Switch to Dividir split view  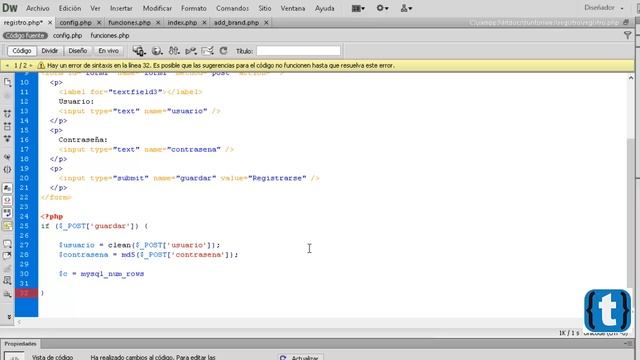pos(49,51)
